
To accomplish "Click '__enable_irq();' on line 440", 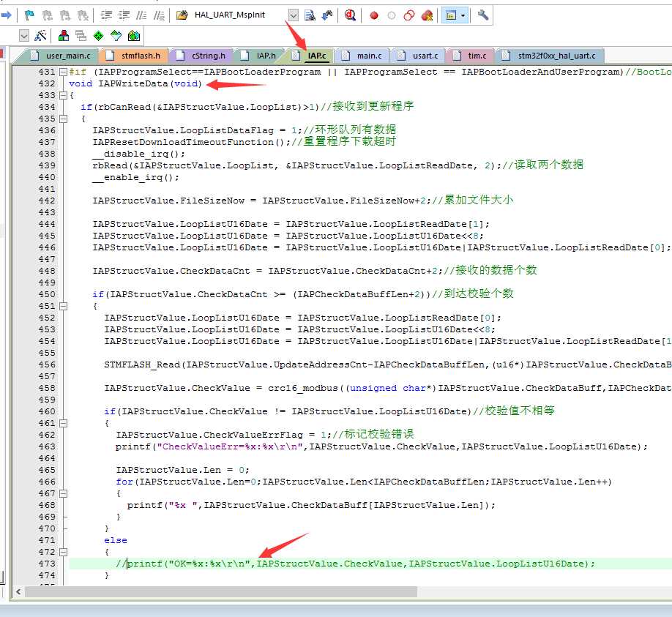I will click(136, 177).
